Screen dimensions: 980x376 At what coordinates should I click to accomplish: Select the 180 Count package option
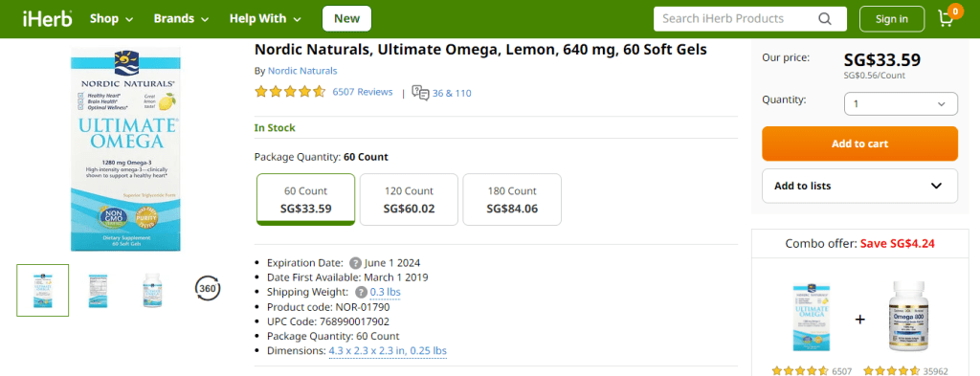tap(512, 199)
